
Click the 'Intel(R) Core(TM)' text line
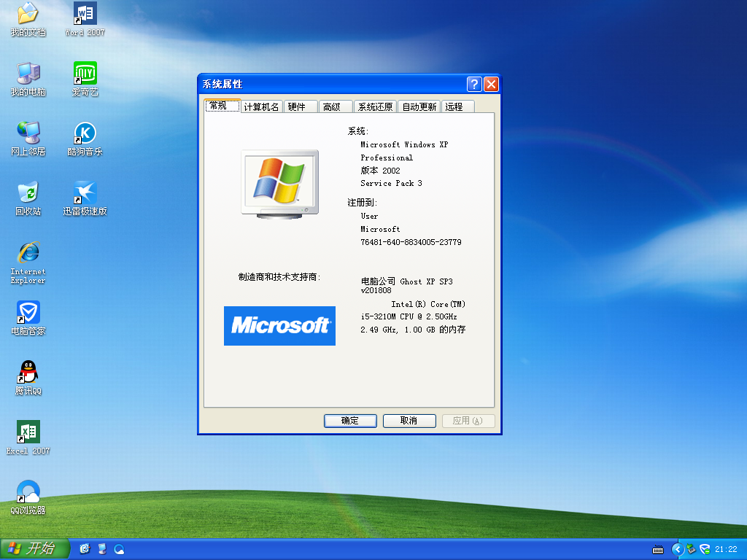click(427, 304)
